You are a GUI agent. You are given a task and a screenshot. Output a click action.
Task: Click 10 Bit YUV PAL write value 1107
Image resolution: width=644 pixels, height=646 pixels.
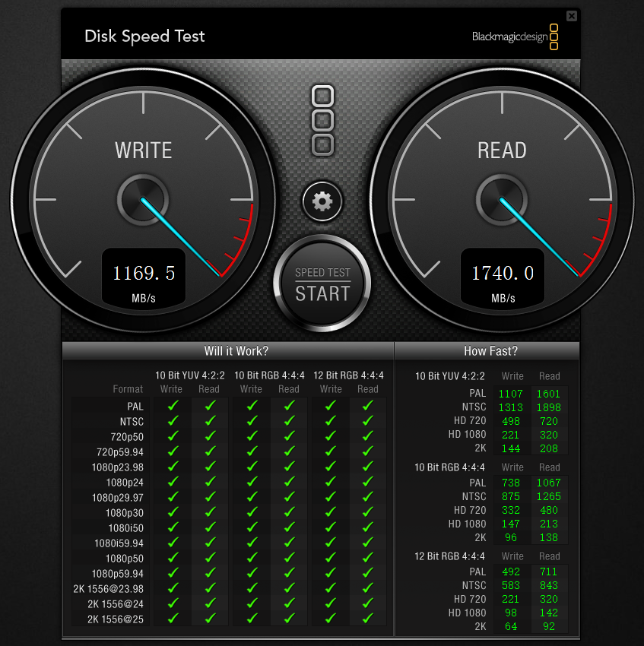point(510,394)
